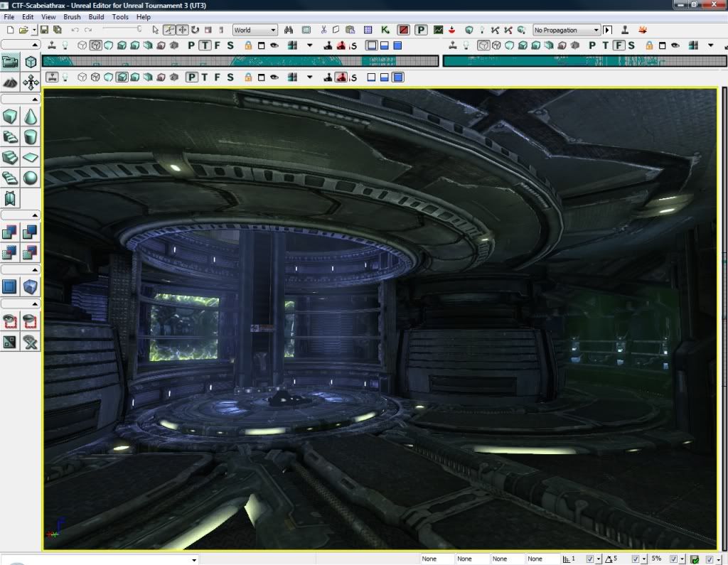Add a special brush

tap(10, 286)
